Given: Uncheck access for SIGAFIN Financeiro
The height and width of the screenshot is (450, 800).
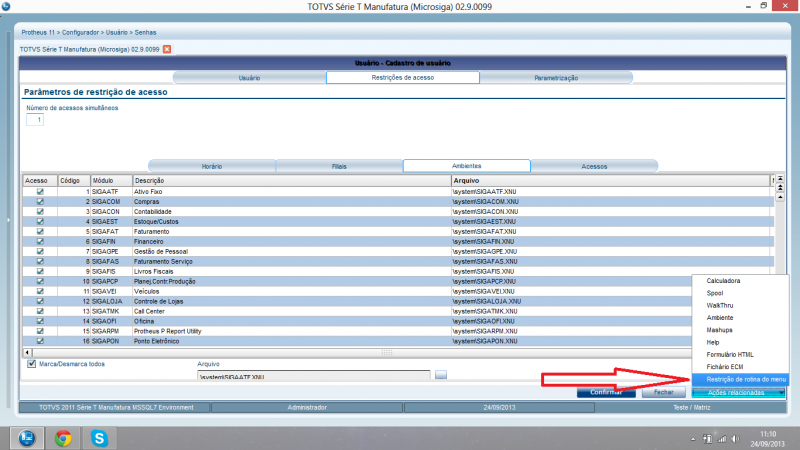Looking at the screenshot, I should point(40,241).
